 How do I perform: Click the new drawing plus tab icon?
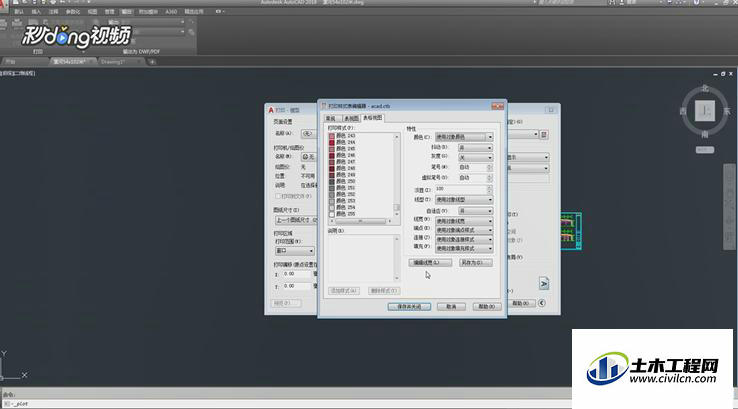pyautogui.click(x=152, y=62)
